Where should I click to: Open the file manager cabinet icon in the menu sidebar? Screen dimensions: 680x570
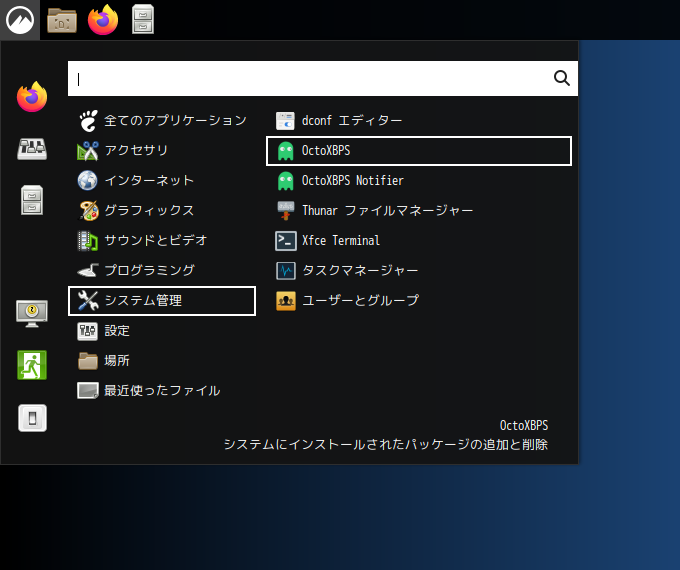point(32,200)
